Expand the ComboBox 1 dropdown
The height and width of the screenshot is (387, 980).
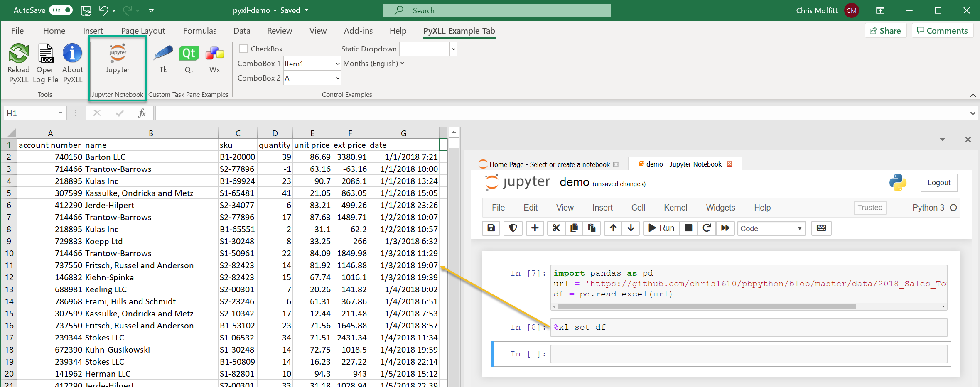click(337, 64)
